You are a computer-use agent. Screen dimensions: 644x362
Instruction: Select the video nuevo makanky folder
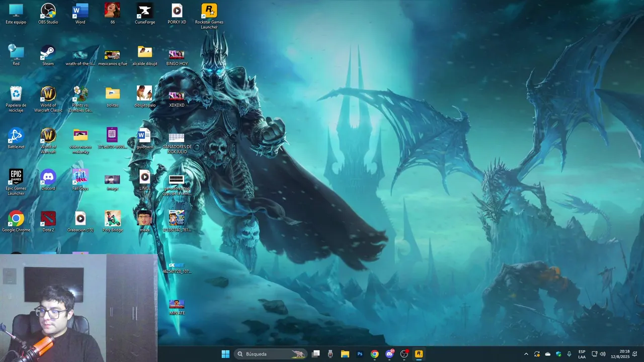click(x=80, y=141)
